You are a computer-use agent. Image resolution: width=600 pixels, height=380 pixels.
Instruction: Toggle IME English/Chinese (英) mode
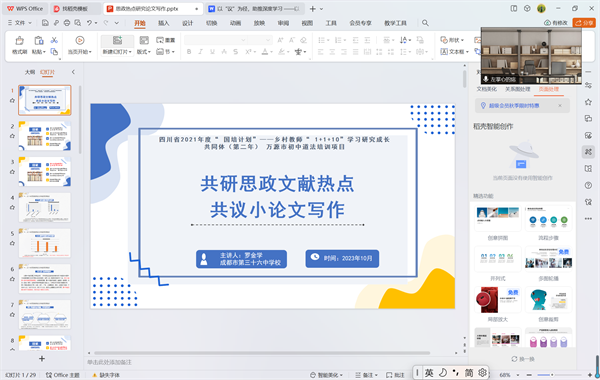[x=429, y=372]
